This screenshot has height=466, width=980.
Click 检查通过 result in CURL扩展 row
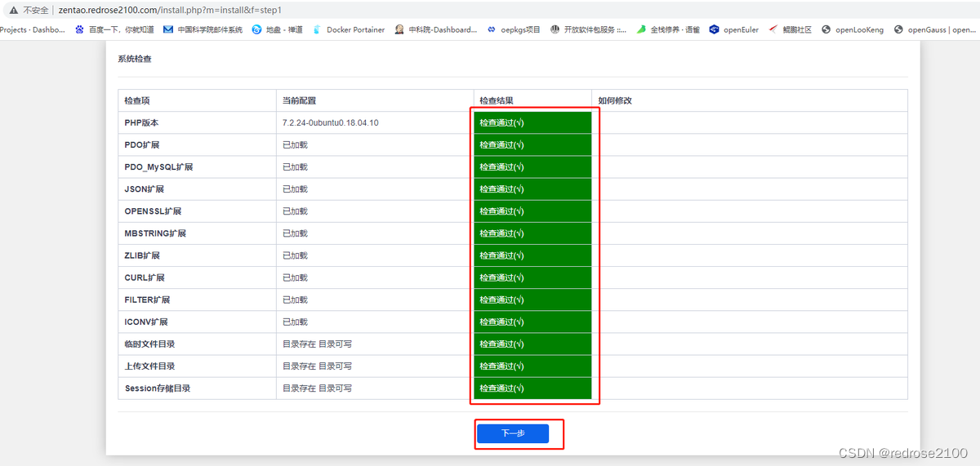[532, 277]
